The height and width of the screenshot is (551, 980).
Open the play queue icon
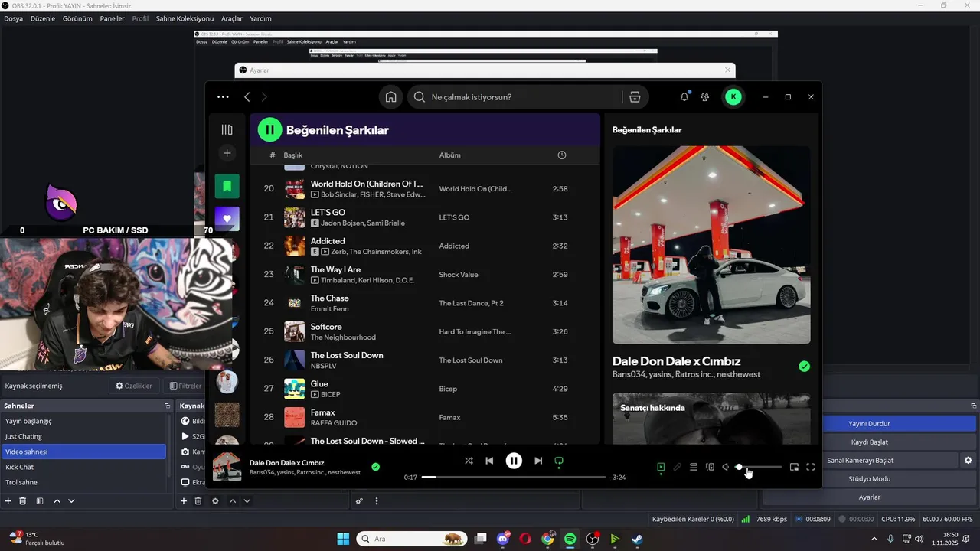tap(694, 467)
